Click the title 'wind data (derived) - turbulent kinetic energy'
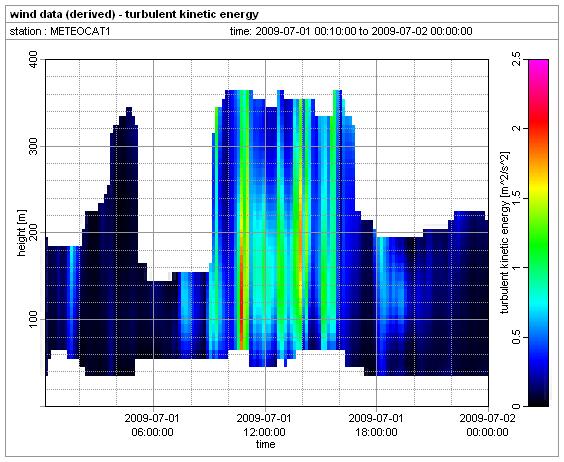 tap(134, 14)
